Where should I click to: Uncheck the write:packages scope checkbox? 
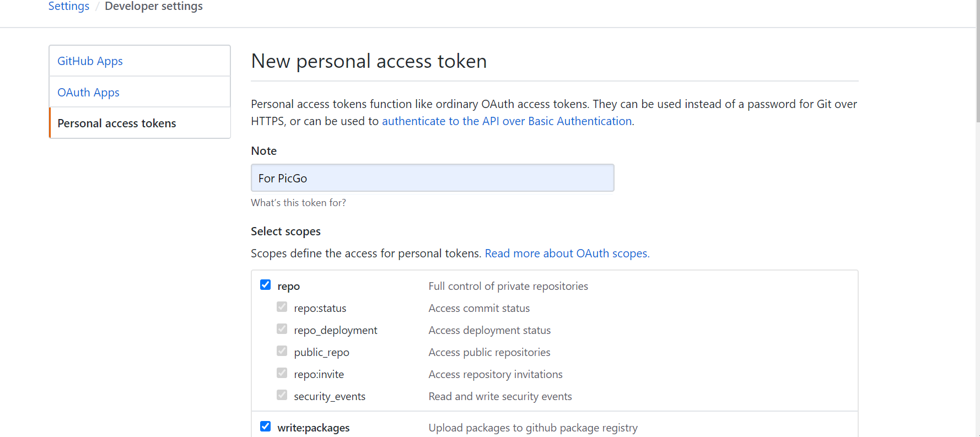[266, 427]
